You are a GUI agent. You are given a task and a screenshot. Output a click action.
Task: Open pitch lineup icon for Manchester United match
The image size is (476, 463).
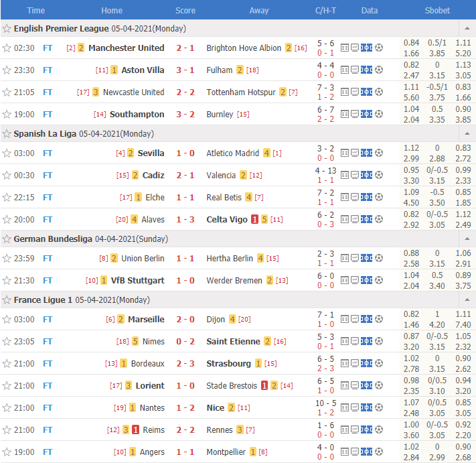pyautogui.click(x=366, y=48)
